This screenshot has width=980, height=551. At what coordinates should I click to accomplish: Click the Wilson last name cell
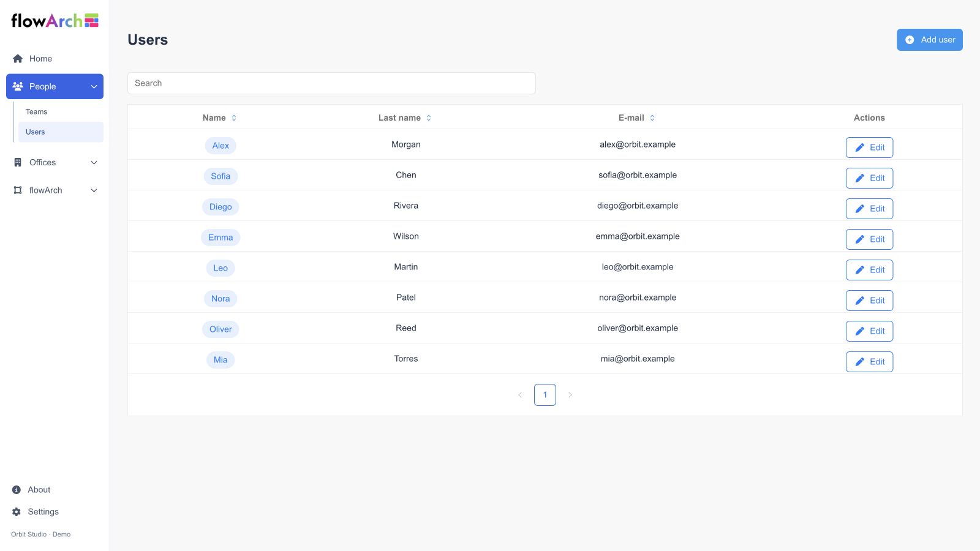(x=406, y=236)
